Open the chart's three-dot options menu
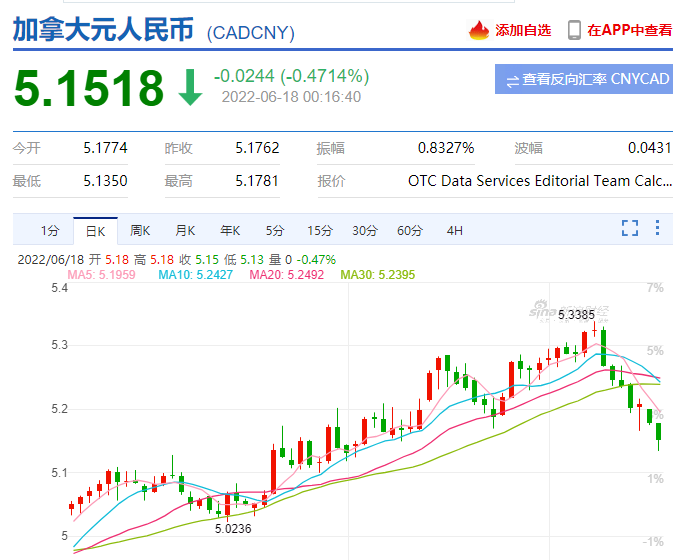The height and width of the screenshot is (560, 688). coord(657,228)
